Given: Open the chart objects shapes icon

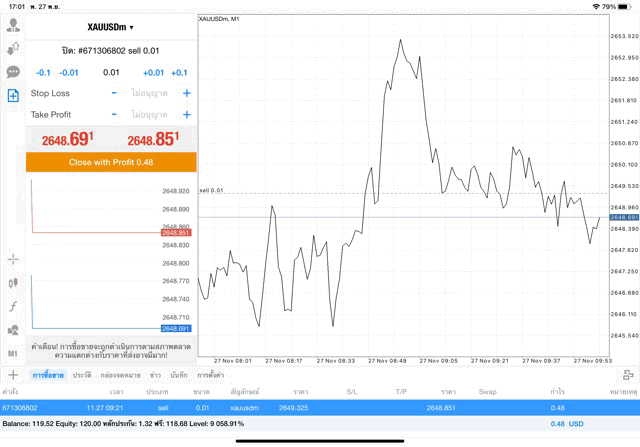Looking at the screenshot, I should pyautogui.click(x=13, y=330).
